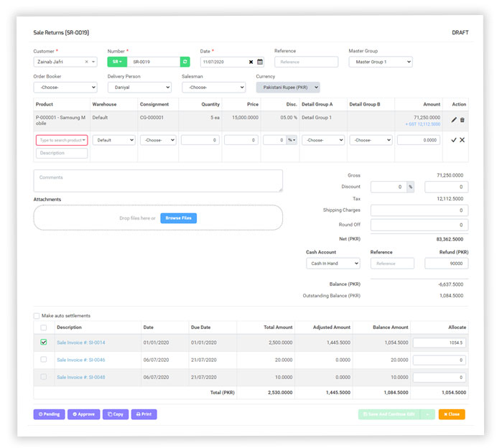502x448 pixels.
Task: Expand the Delivery Person dropdown
Action: coord(139,88)
